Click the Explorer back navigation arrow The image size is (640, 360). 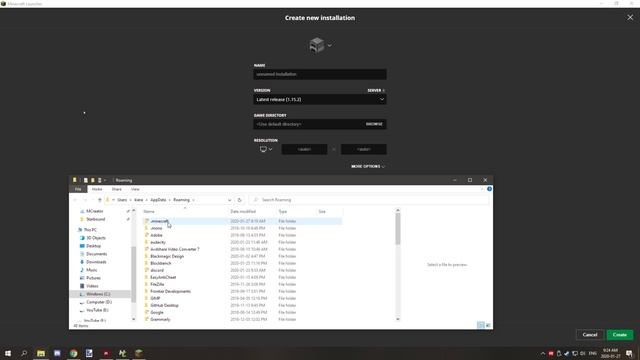tap(75, 200)
